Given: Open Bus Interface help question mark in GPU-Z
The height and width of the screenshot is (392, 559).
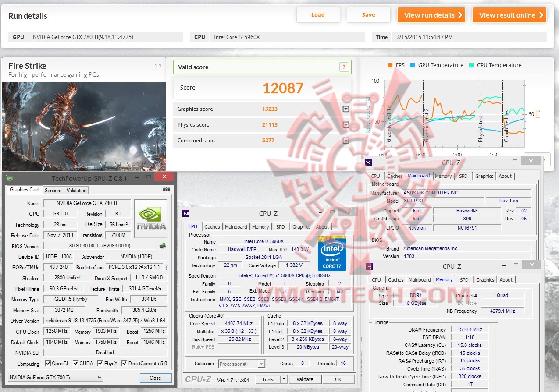Looking at the screenshot, I should (x=165, y=267).
